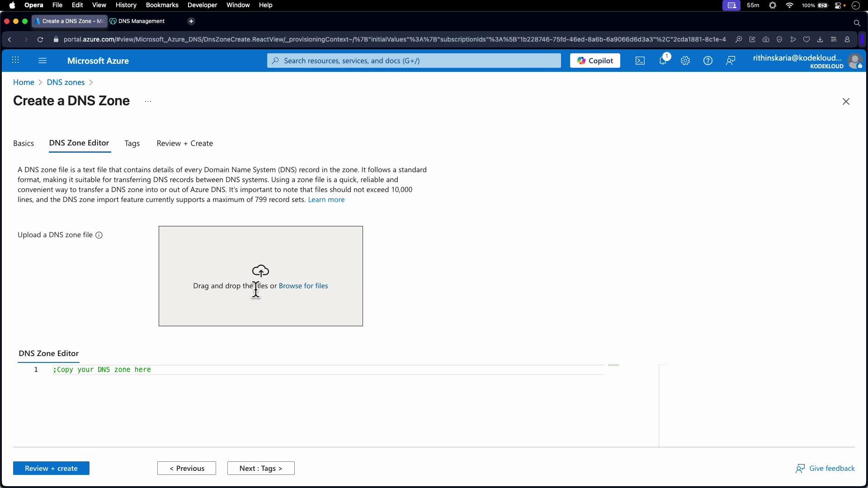
Task: Click the info icon next to Upload a DNS zone file
Action: (x=99, y=235)
